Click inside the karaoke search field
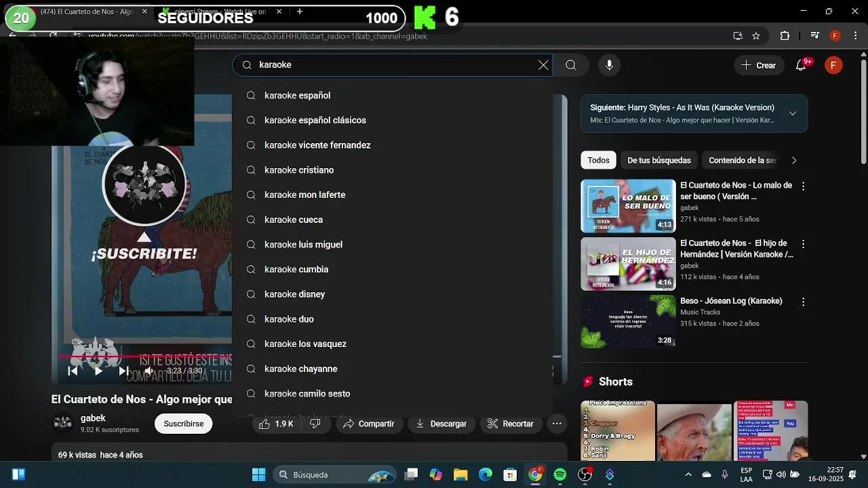The image size is (868, 488). coord(393,65)
